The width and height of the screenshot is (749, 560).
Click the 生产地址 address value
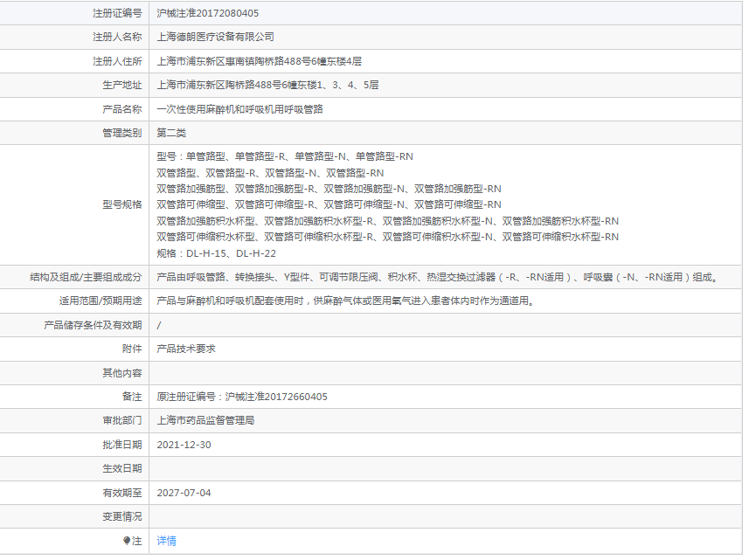point(267,85)
